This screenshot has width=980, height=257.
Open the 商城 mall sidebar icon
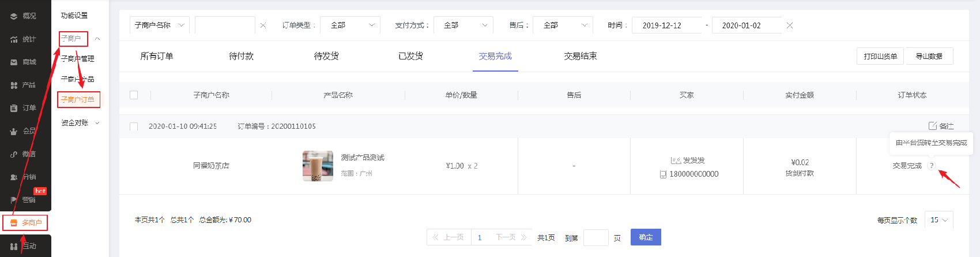[14, 62]
